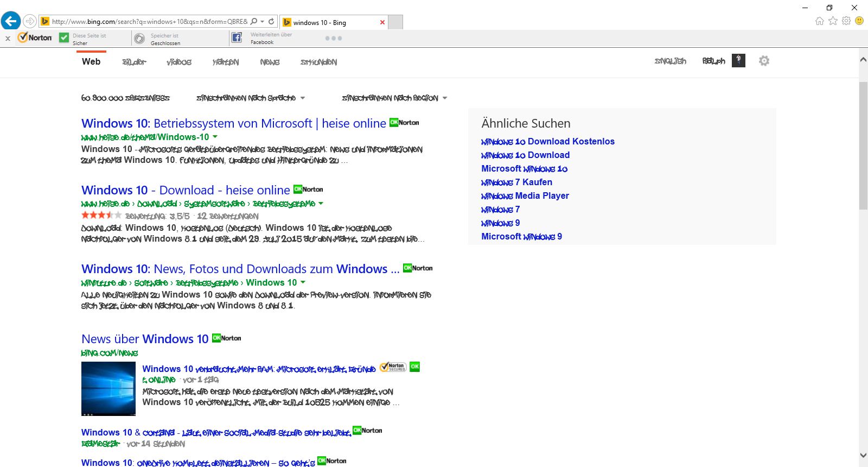Image resolution: width=868 pixels, height=467 pixels.
Task: Open 'Windows 10: News, Fotos und Downloads' result
Action: pos(240,269)
